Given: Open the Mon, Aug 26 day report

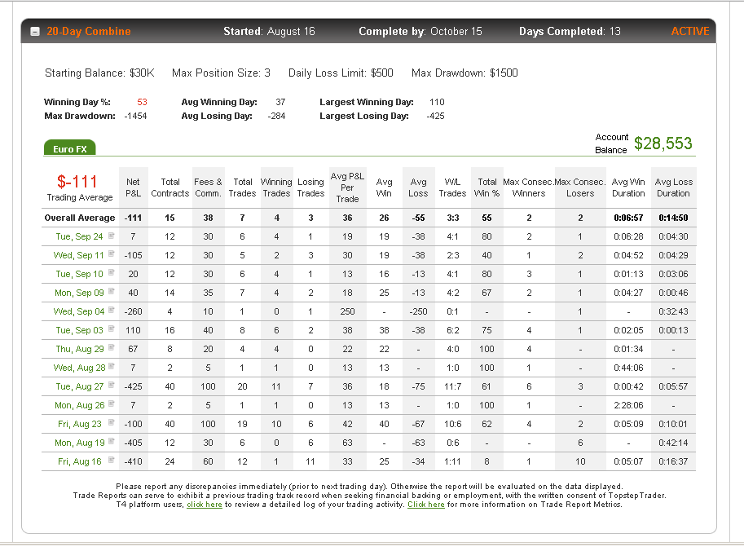Looking at the screenshot, I should pyautogui.click(x=79, y=405).
